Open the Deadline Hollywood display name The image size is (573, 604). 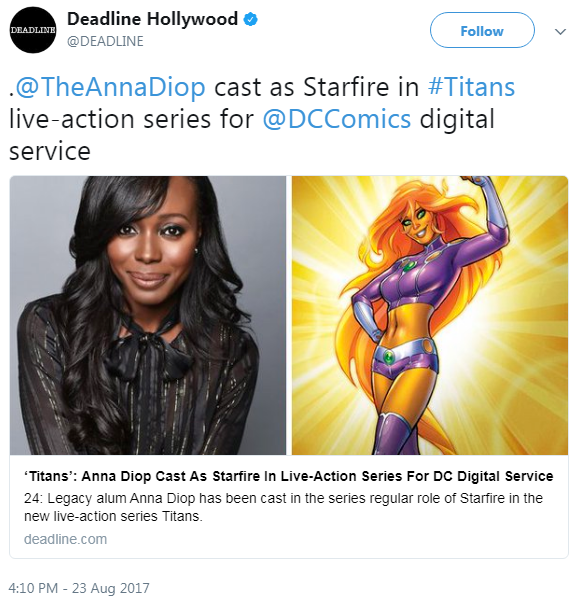152,18
